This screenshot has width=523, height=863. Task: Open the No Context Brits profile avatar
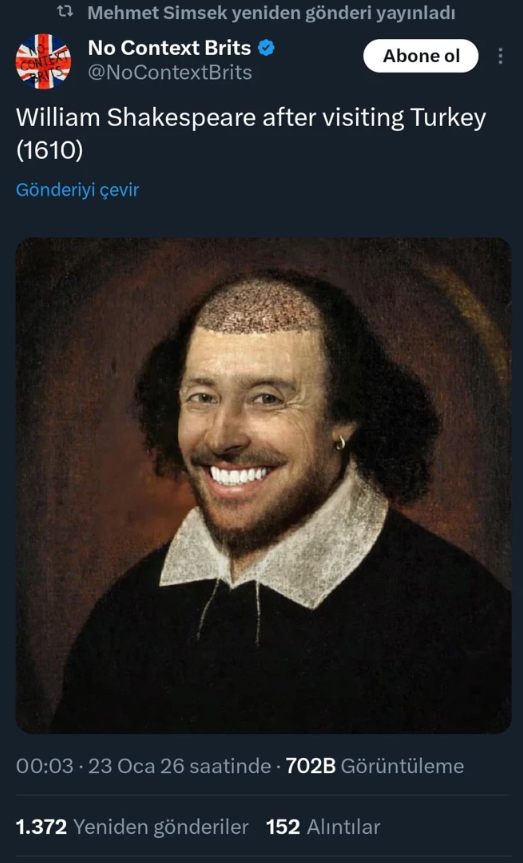coord(43,61)
